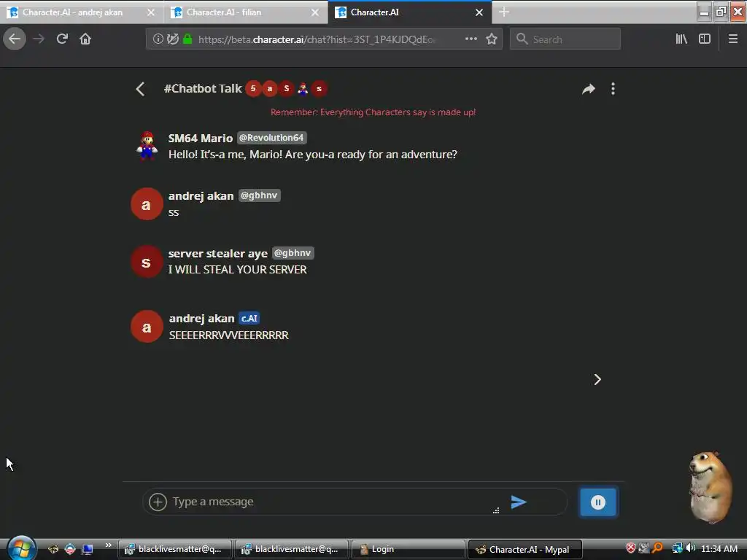Click the '5' participant avatar in header

pyautogui.click(x=253, y=88)
